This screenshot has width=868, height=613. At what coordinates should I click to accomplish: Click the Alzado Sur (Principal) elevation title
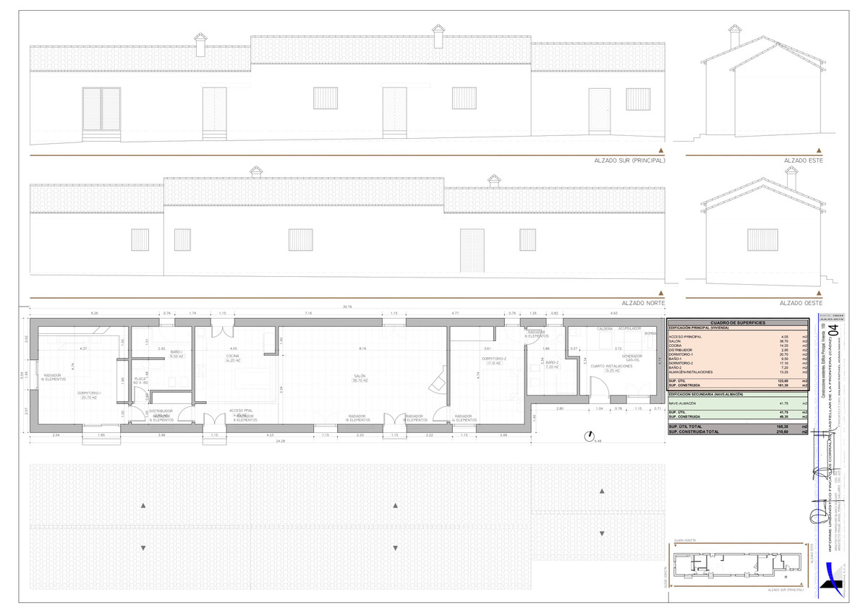click(x=629, y=160)
